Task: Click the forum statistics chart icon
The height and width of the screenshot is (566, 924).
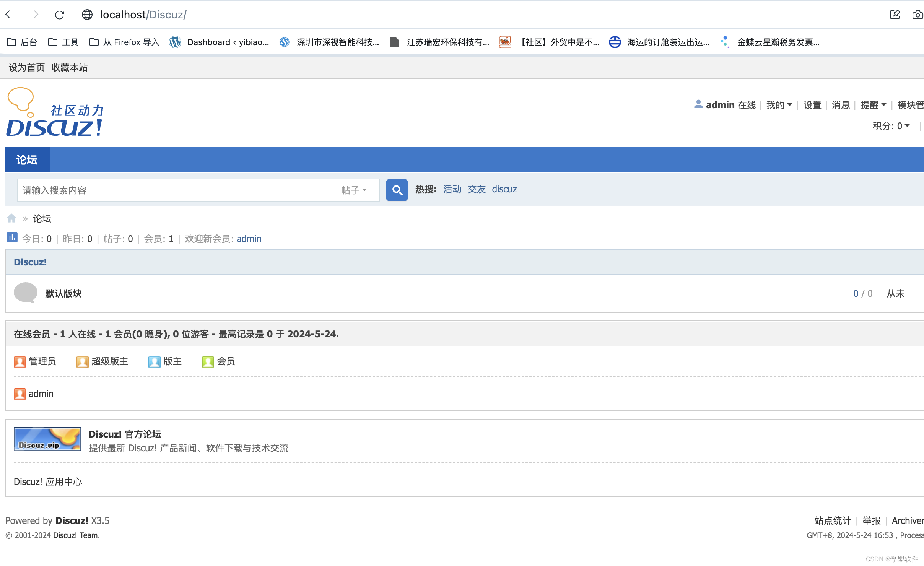Action: click(12, 237)
